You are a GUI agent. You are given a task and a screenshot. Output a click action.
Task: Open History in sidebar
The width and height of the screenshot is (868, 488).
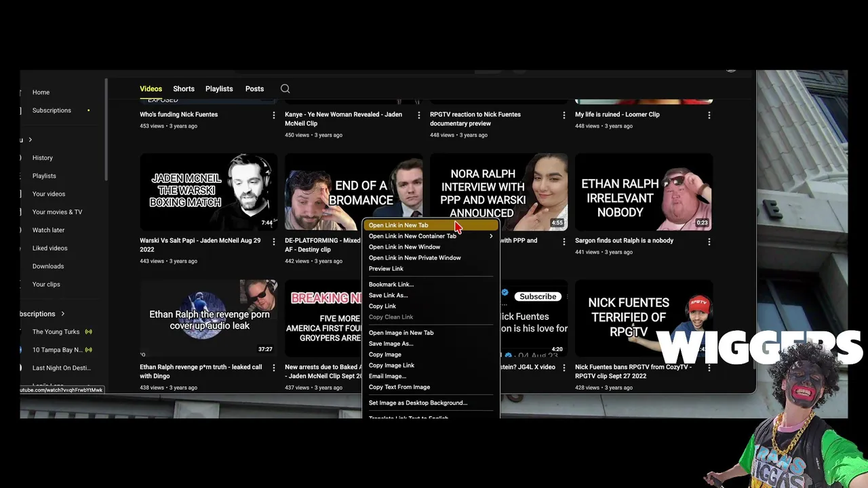[42, 158]
